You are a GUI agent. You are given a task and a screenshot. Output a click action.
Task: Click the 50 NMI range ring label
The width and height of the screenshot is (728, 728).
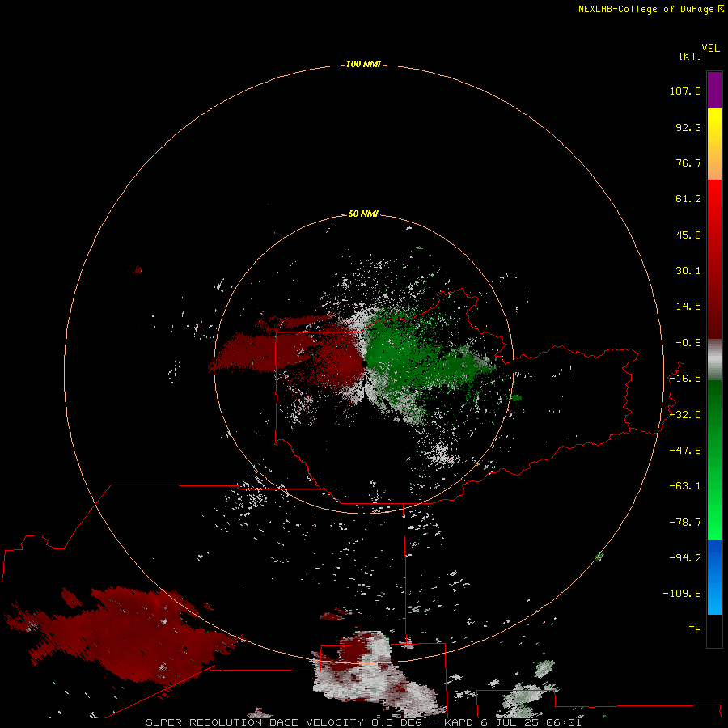click(x=363, y=214)
